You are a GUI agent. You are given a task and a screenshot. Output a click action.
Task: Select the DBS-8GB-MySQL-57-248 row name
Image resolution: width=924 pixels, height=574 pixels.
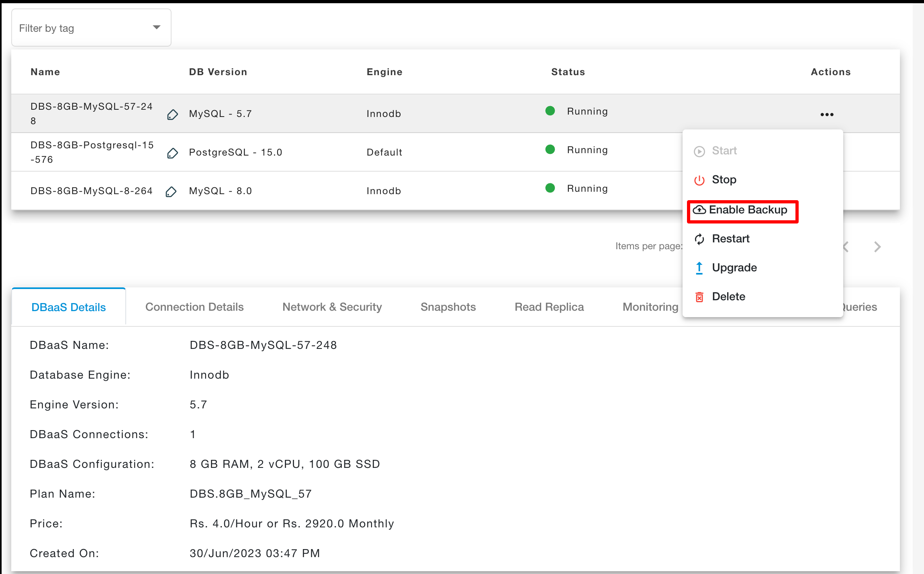[92, 114]
